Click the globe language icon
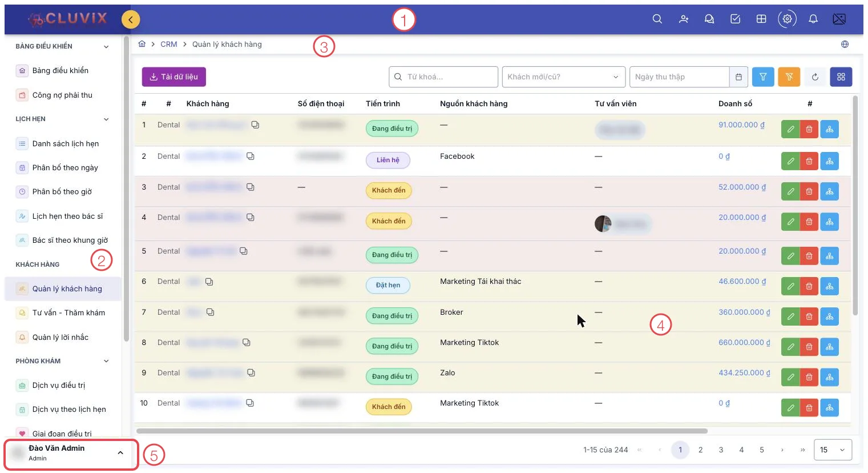The height and width of the screenshot is (473, 868). tap(845, 44)
